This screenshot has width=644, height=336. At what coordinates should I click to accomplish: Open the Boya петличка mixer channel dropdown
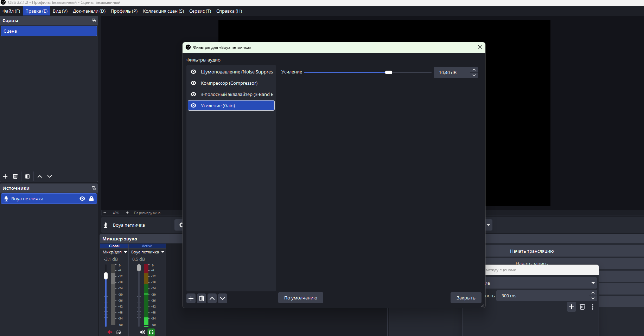tap(163, 252)
